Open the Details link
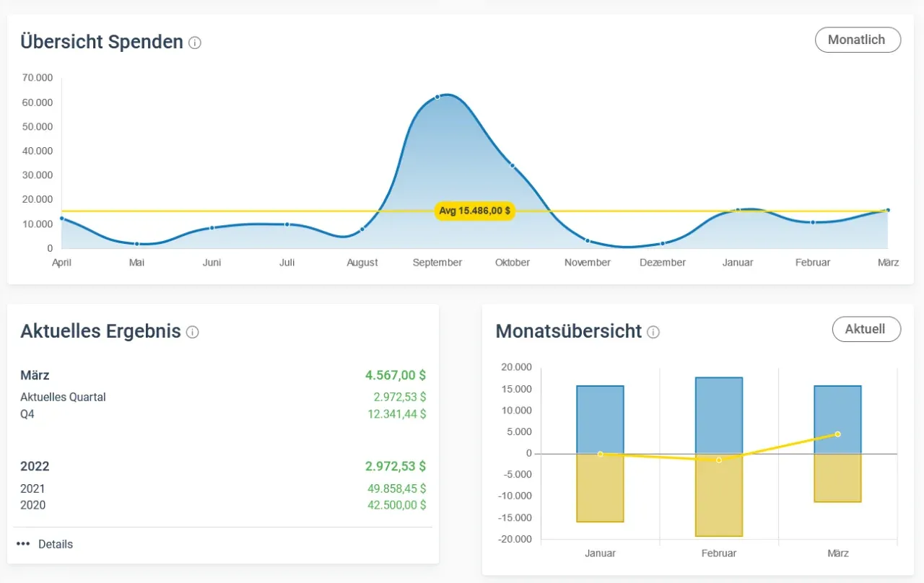 point(56,544)
